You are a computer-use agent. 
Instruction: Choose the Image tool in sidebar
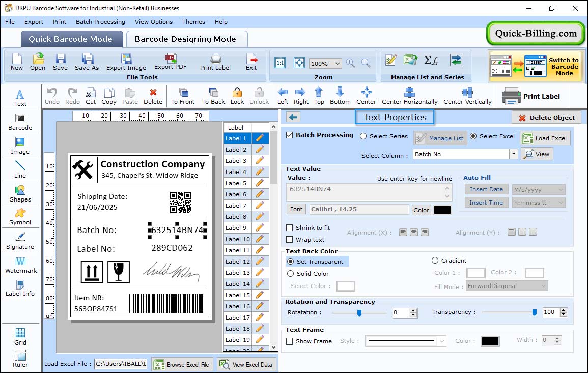tap(20, 146)
